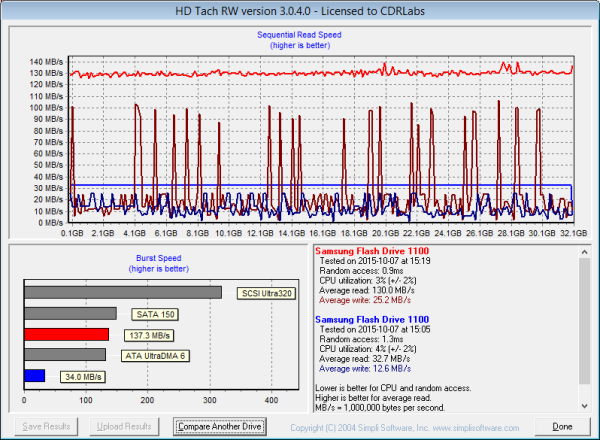Viewport: 600px width, 440px height.
Task: Click the blue 34.0 MB/s burst bar
Action: click(34, 376)
